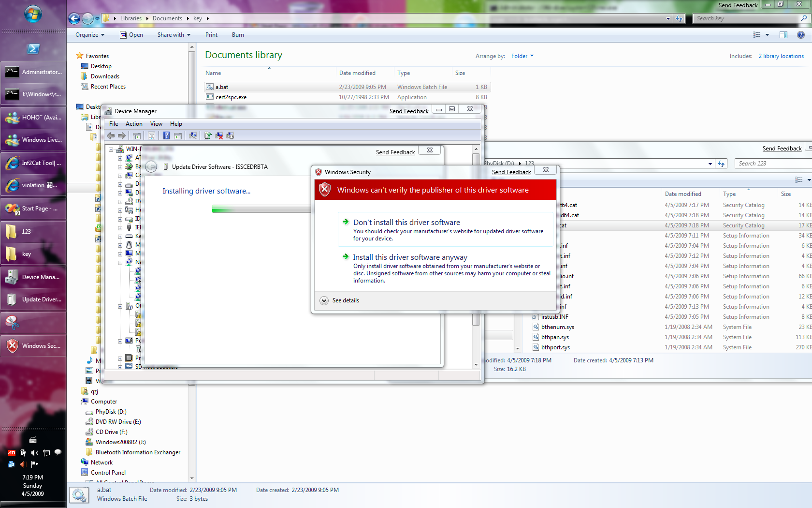812x508 pixels.
Task: Click Send Feedback in Windows Security dialog
Action: point(511,172)
